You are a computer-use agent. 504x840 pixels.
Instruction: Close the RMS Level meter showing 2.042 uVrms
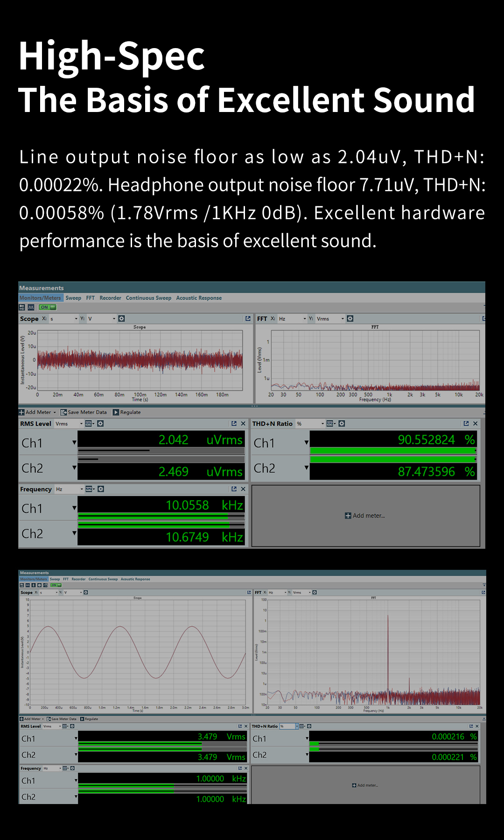coord(243,424)
